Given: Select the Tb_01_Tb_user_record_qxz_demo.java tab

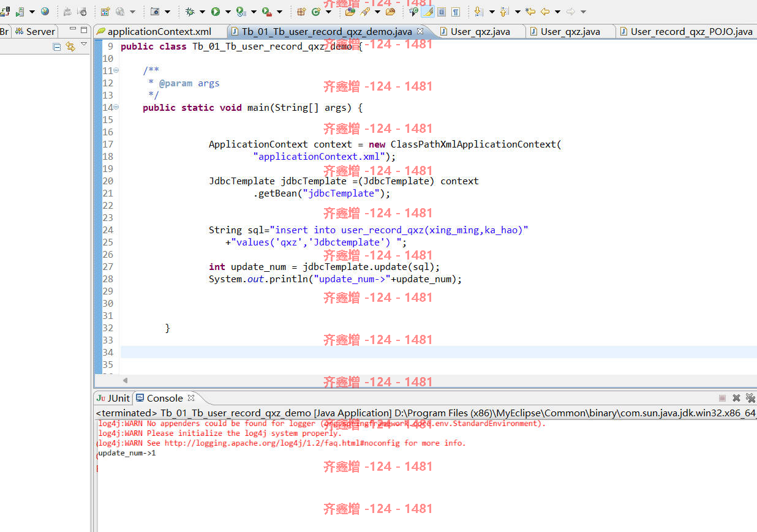Looking at the screenshot, I should pyautogui.click(x=326, y=31).
